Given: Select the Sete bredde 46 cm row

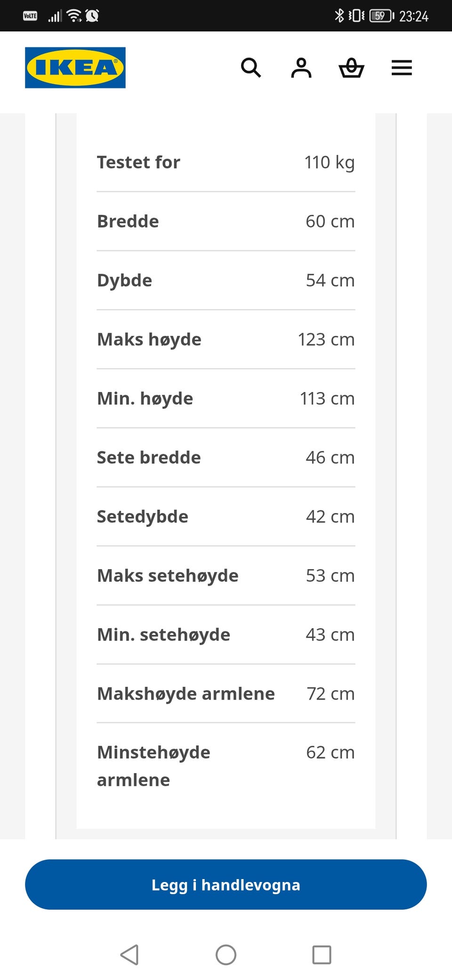Looking at the screenshot, I should 226,457.
